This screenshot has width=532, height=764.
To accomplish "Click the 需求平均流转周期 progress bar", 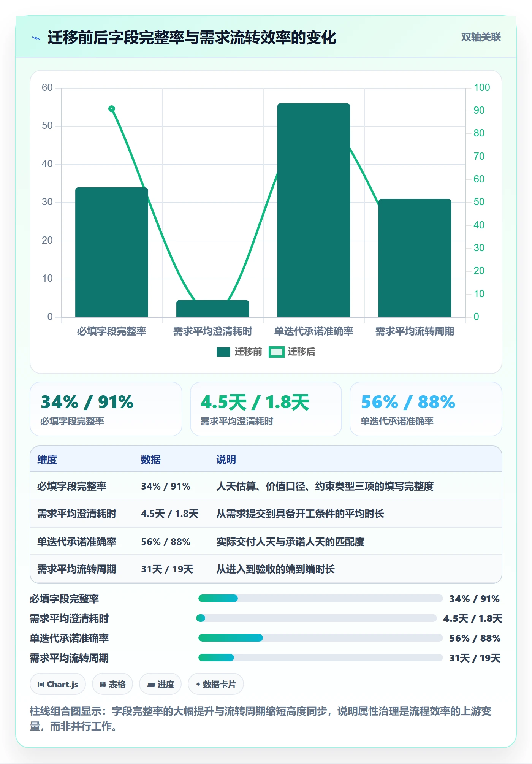I will tap(321, 658).
